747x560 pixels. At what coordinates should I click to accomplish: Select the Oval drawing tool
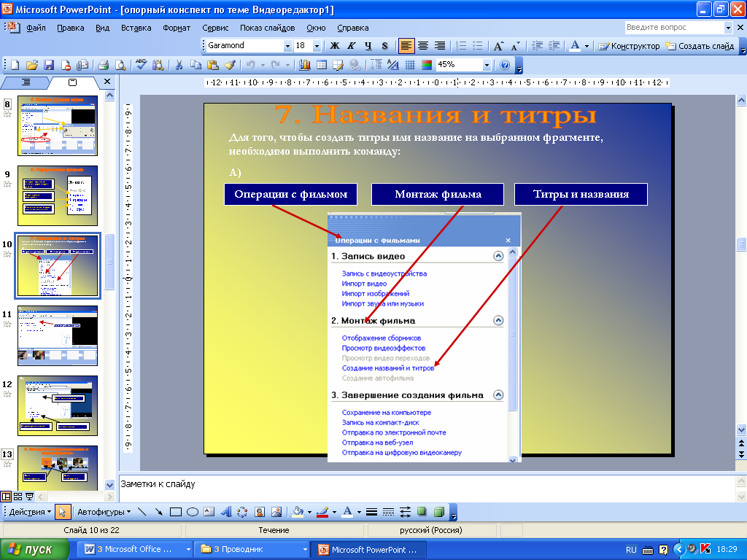coord(193,512)
